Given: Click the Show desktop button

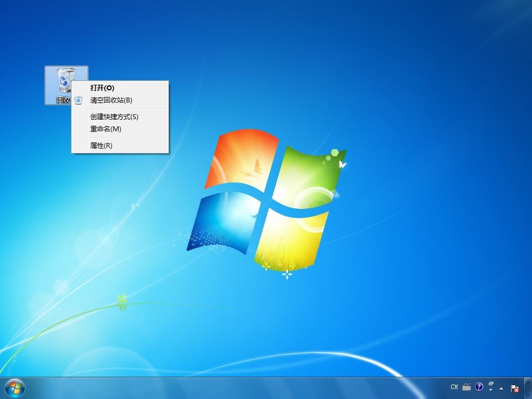Looking at the screenshot, I should click(x=528, y=388).
